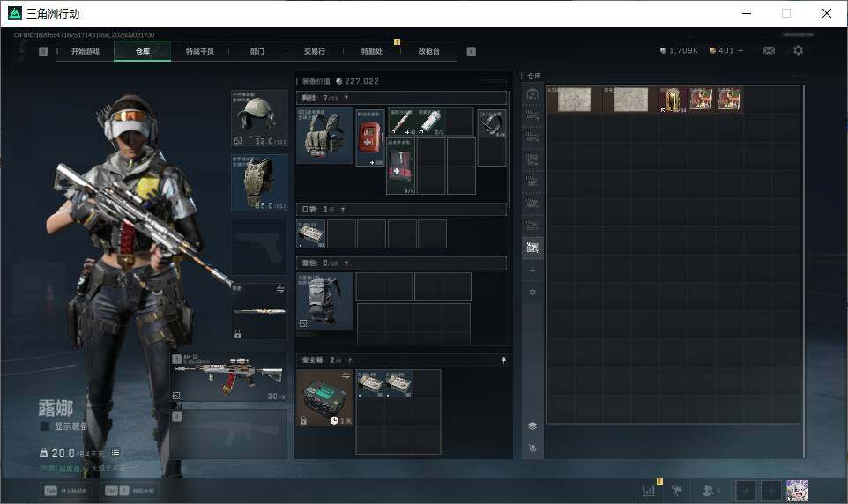Open settings gear in top bar
Image resolution: width=848 pixels, height=504 pixels.
click(x=799, y=50)
